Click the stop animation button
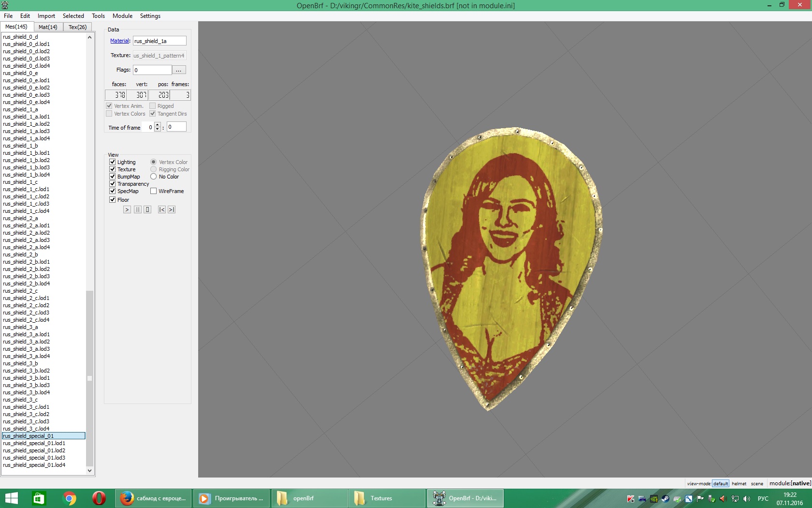 click(x=147, y=209)
